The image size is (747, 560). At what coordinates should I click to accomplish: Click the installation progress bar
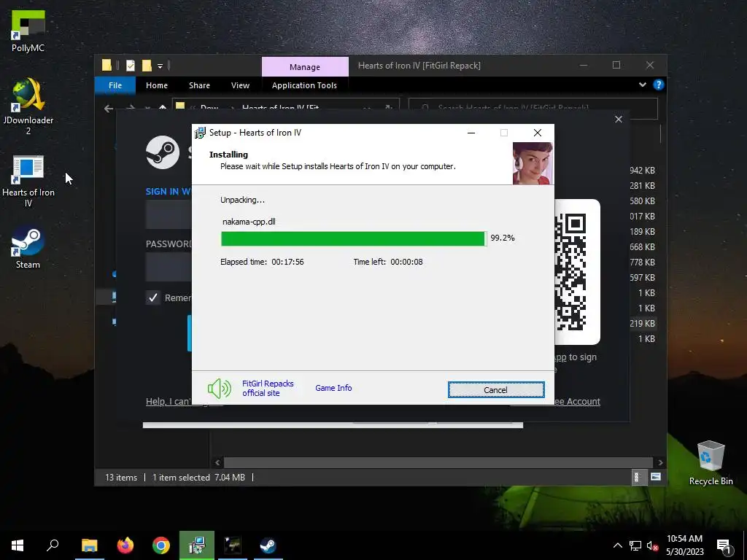point(354,238)
